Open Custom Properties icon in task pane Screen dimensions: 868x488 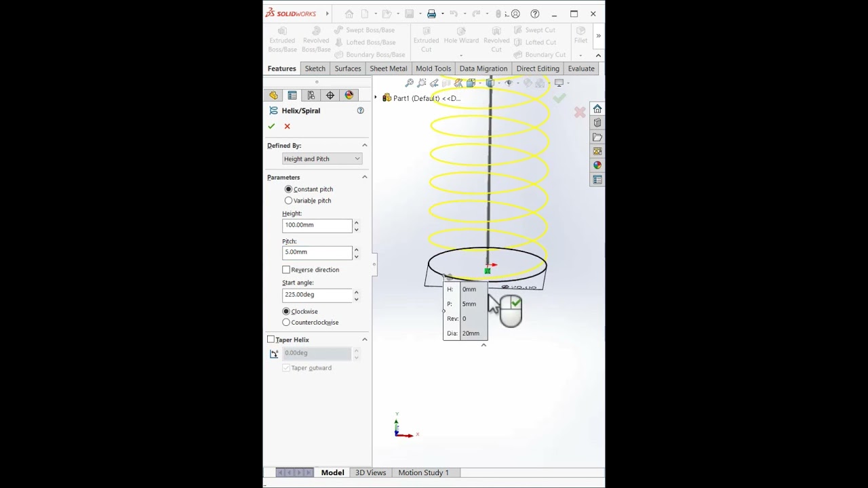[x=597, y=180]
